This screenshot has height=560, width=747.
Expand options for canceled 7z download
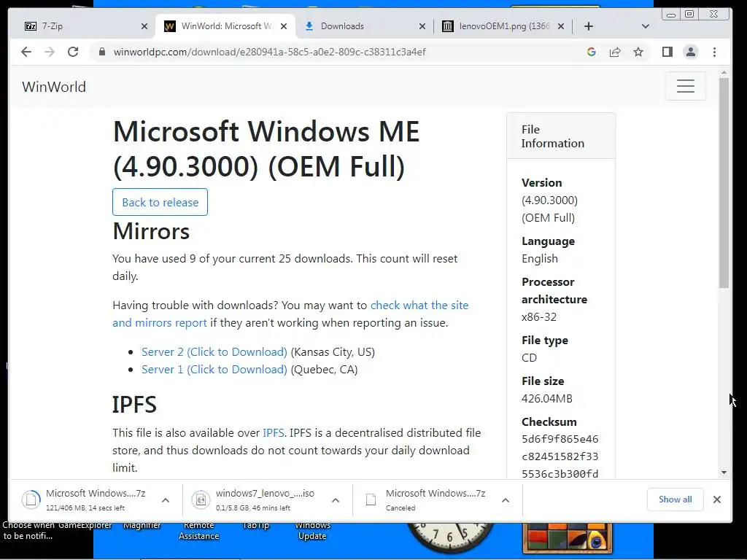coord(506,500)
